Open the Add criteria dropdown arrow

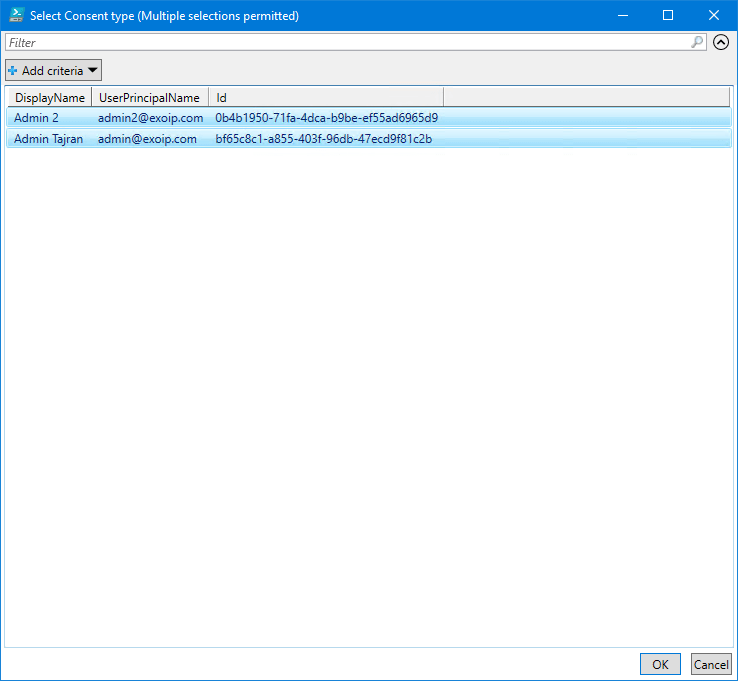pyautogui.click(x=92, y=71)
